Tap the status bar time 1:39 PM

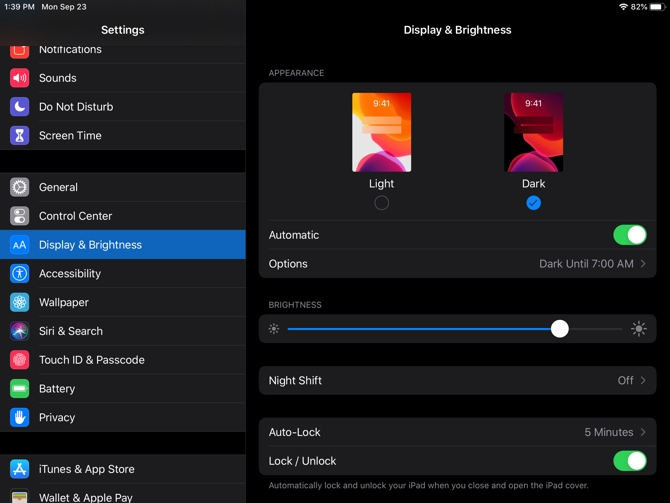tap(19, 7)
